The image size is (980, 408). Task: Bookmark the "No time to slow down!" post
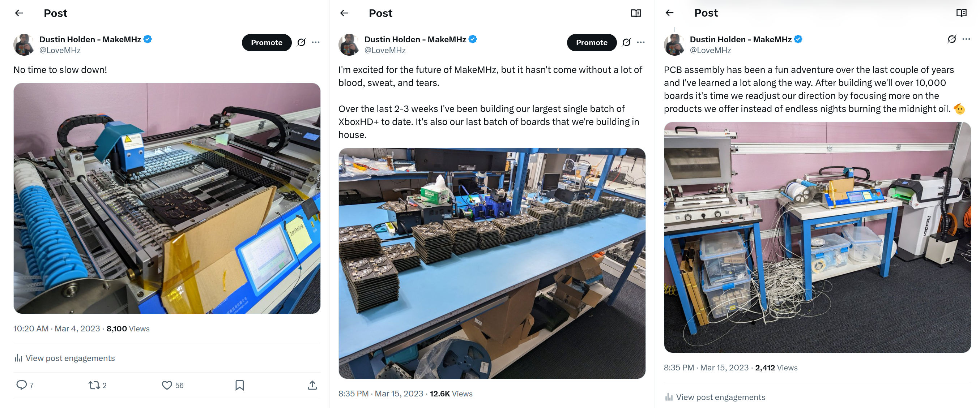click(239, 385)
